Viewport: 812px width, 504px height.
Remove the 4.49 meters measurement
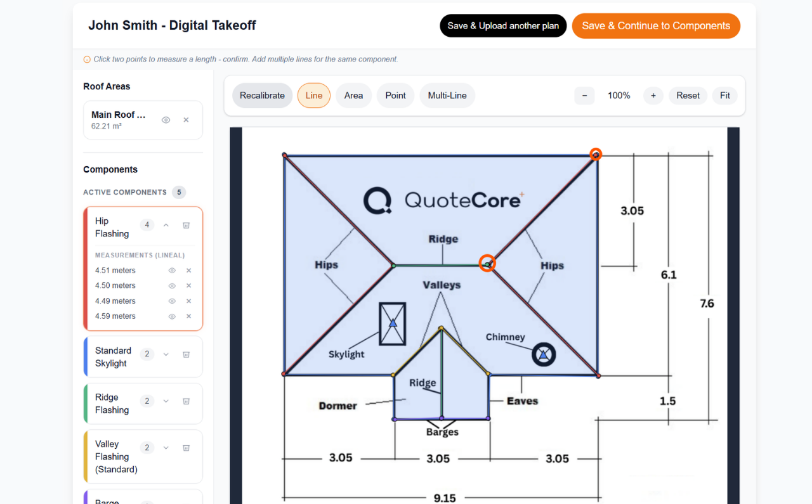[188, 301]
